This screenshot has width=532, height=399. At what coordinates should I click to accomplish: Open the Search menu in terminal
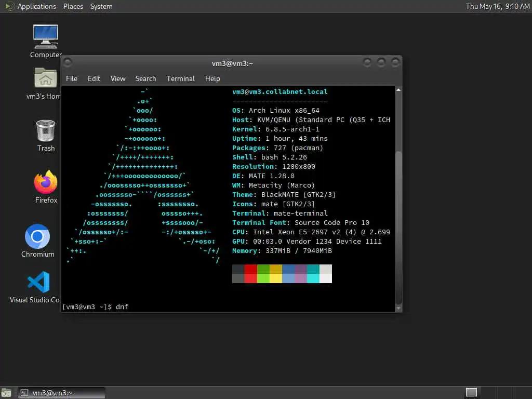tap(145, 79)
